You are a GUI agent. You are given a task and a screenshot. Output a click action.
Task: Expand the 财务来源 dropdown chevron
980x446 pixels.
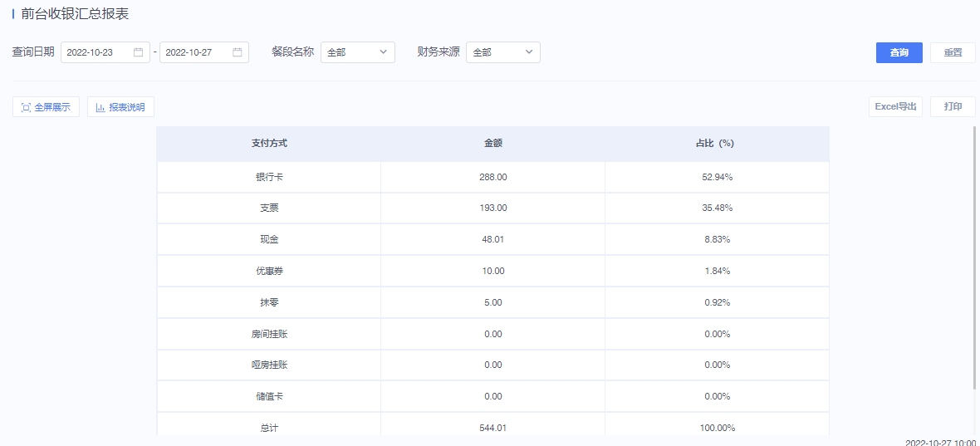(x=529, y=52)
